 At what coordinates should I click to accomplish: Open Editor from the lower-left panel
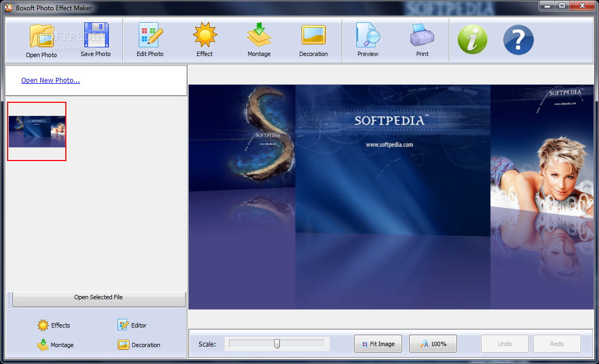tap(132, 325)
